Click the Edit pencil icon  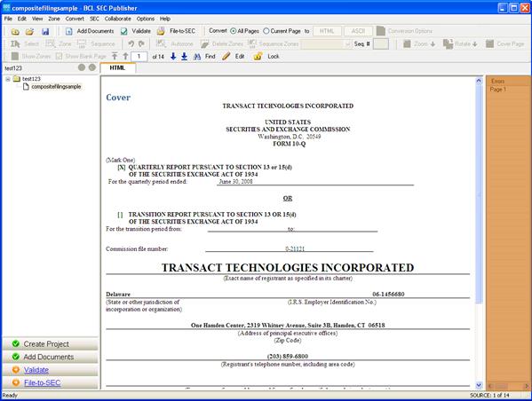point(226,56)
